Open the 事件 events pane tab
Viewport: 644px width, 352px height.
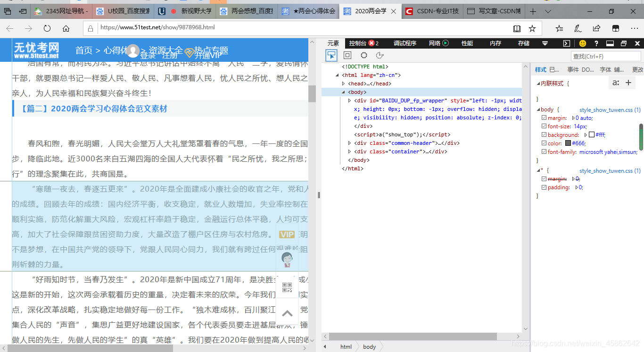tap(573, 69)
